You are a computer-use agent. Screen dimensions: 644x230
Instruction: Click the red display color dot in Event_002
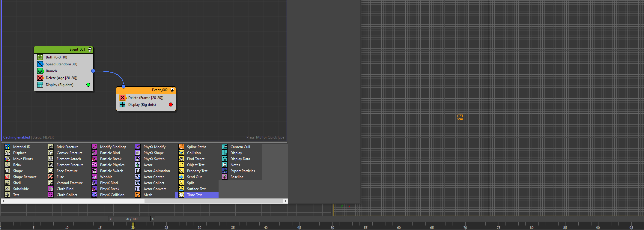pyautogui.click(x=171, y=105)
